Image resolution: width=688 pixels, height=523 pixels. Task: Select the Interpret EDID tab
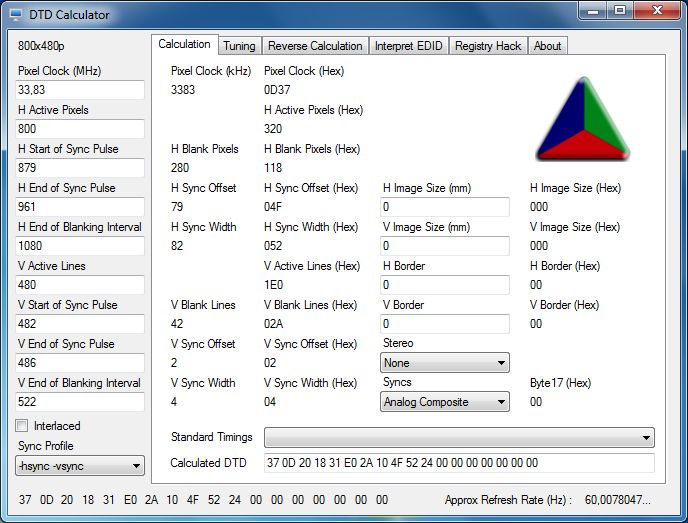[409, 46]
